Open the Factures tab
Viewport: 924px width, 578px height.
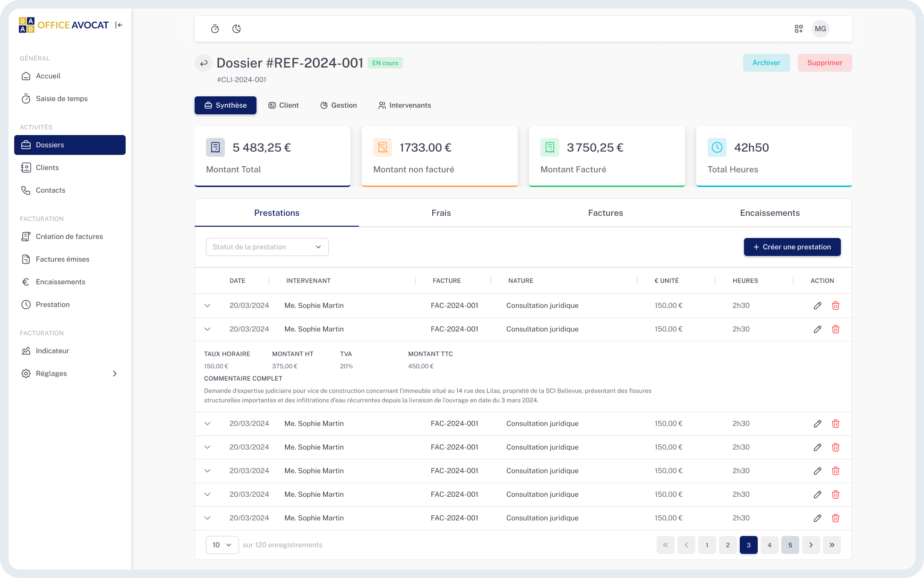click(606, 213)
